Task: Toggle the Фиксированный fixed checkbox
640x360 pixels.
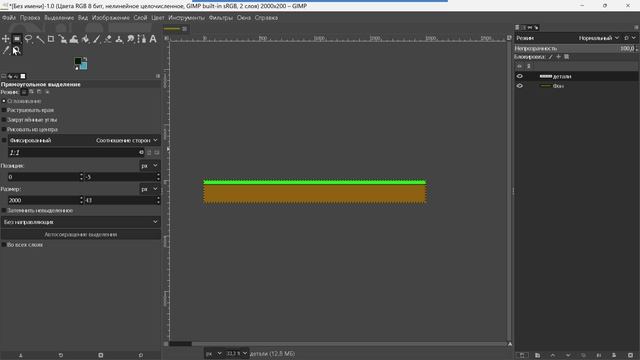Action: click(4, 140)
